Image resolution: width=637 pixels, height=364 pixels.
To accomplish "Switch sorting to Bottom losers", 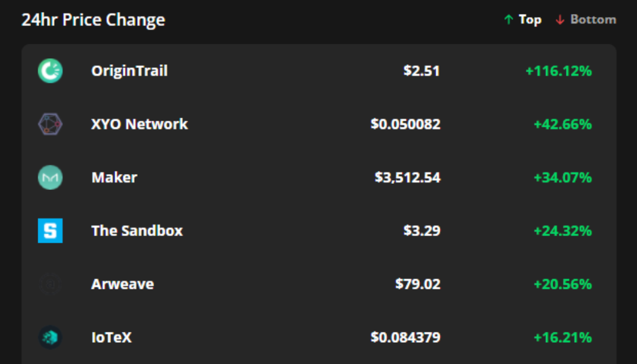I will pos(592,19).
